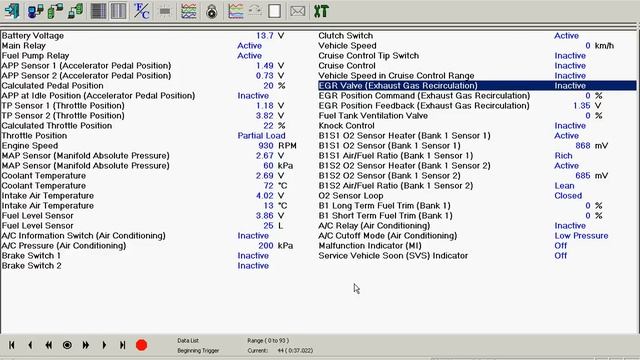This screenshot has width=640, height=360.
Task: Switch to the grid table layout icon
Action: pyautogui.click(x=98, y=11)
